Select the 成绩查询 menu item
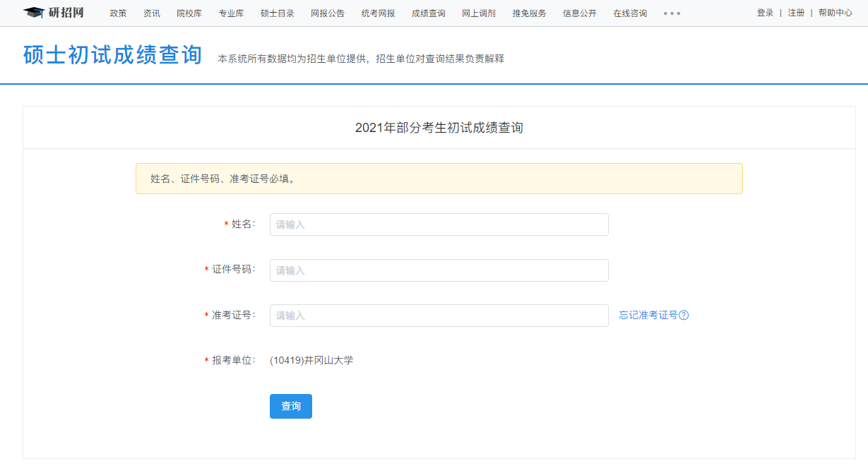The width and height of the screenshot is (868, 466). click(428, 13)
